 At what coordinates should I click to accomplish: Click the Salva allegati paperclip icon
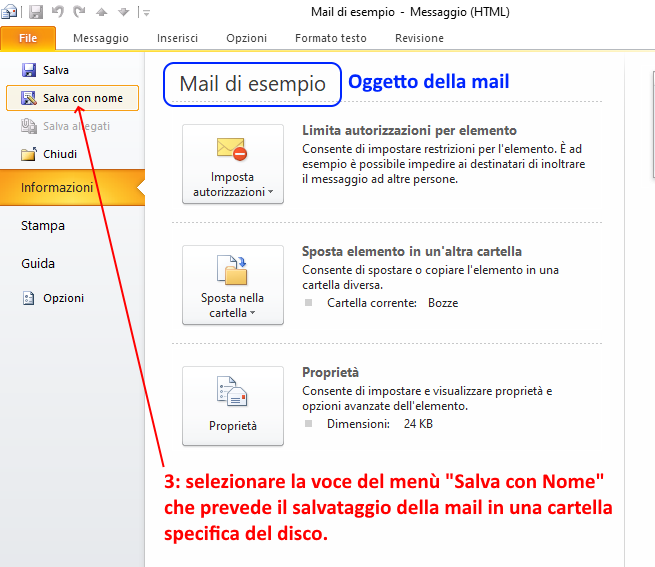(x=28, y=126)
